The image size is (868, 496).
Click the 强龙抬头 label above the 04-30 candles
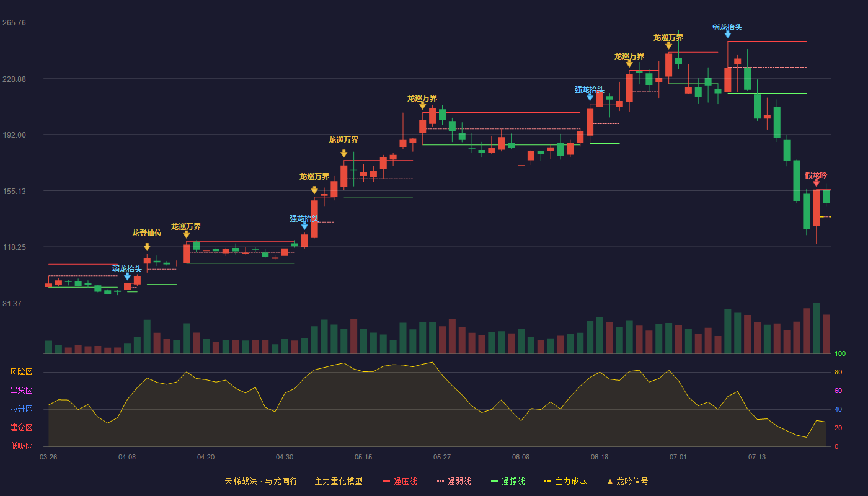pyautogui.click(x=304, y=219)
